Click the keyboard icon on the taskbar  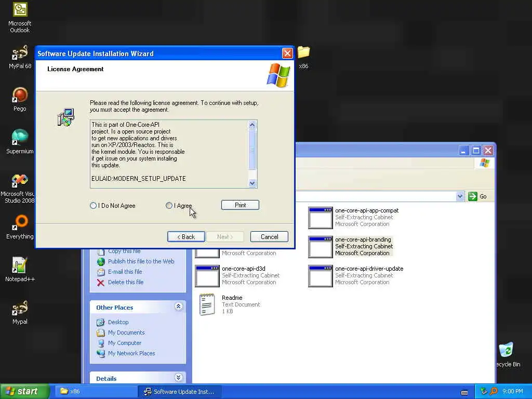pos(464,392)
